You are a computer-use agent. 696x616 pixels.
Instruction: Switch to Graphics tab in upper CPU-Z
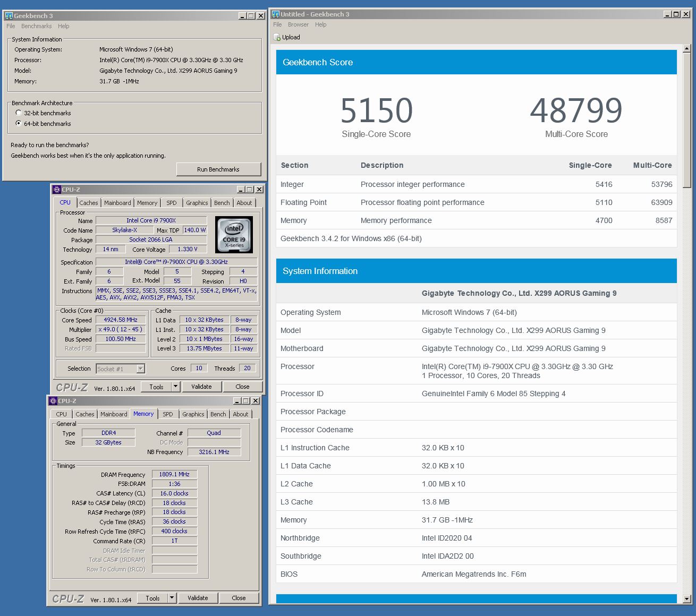pyautogui.click(x=197, y=203)
